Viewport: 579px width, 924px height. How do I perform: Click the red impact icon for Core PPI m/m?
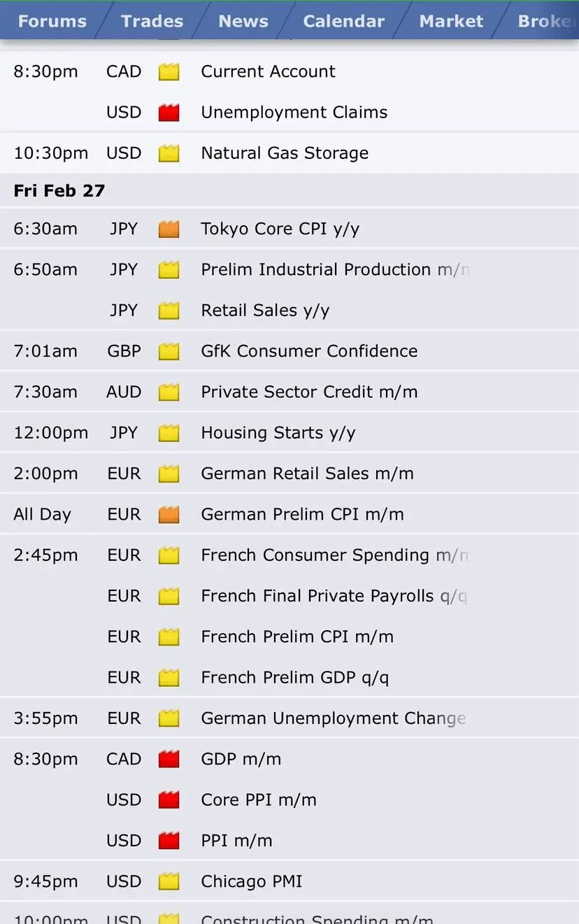(169, 799)
